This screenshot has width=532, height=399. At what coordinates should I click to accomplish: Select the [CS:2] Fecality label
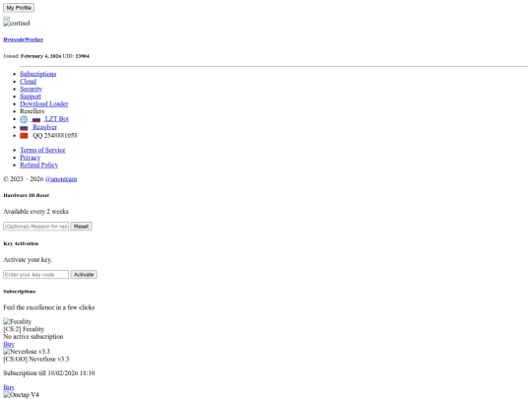[24, 329]
